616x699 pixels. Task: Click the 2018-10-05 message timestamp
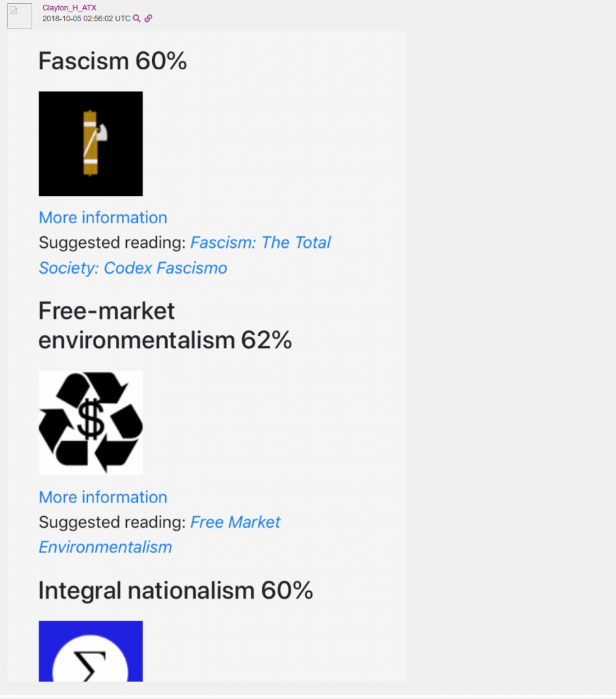[87, 18]
